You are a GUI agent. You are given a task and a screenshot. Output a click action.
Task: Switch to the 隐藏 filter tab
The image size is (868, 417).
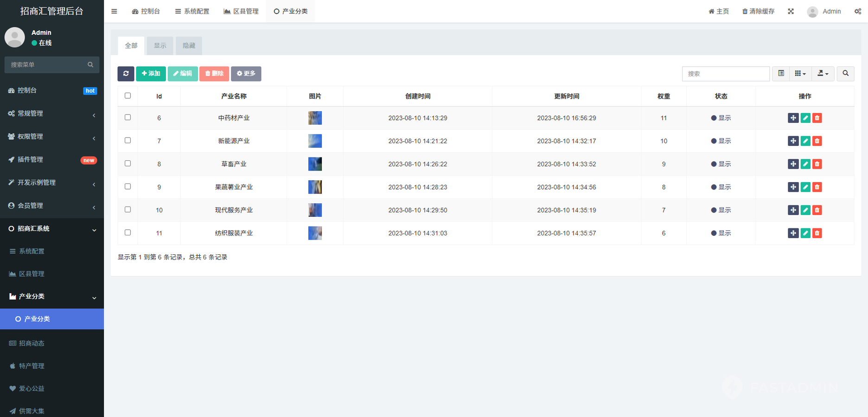pos(189,46)
